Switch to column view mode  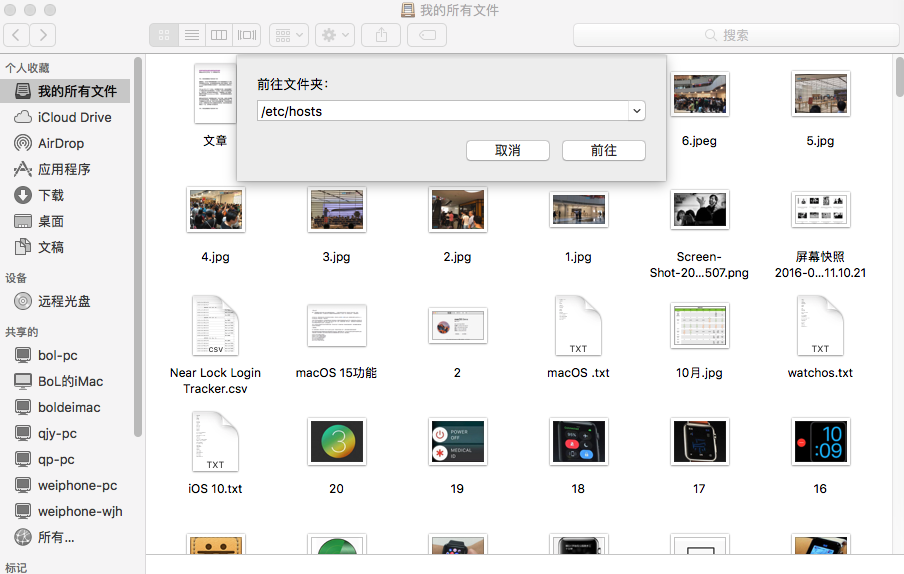pyautogui.click(x=219, y=35)
